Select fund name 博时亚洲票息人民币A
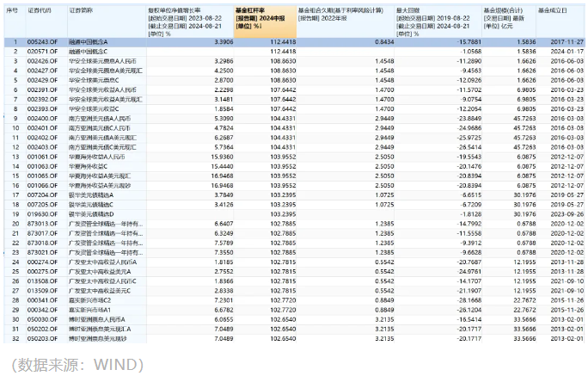The height and width of the screenshot is (376, 588). pyautogui.click(x=97, y=319)
